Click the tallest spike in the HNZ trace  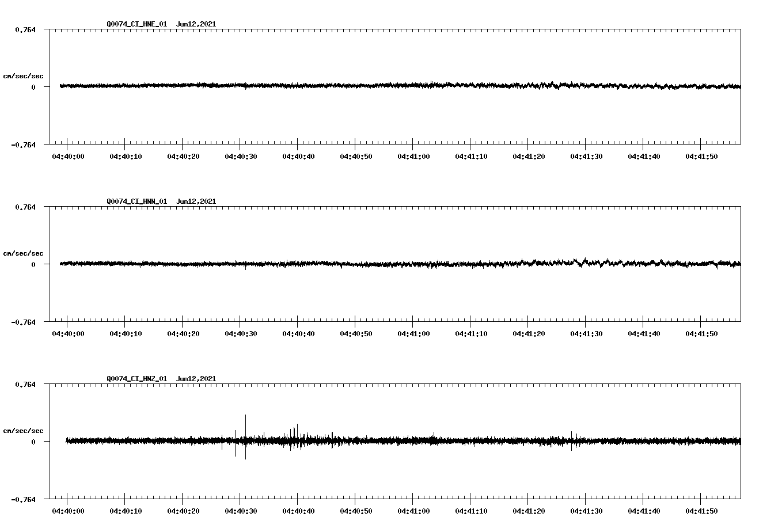coord(245,436)
